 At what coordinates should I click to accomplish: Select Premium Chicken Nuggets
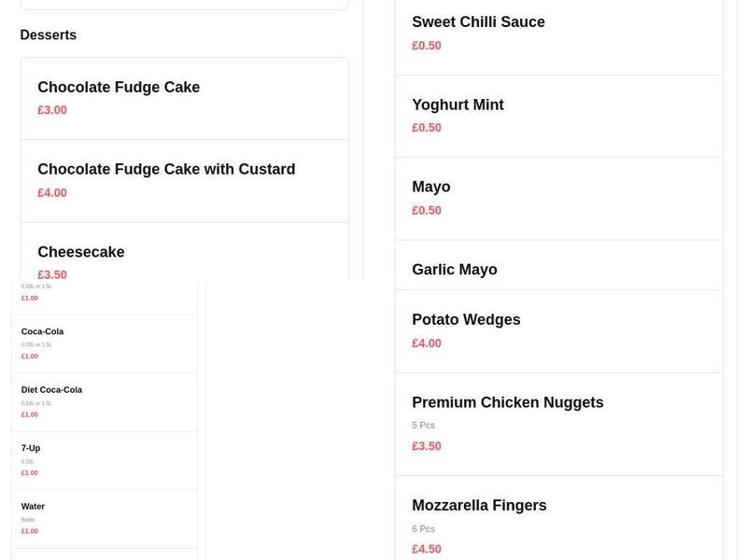pos(508,402)
